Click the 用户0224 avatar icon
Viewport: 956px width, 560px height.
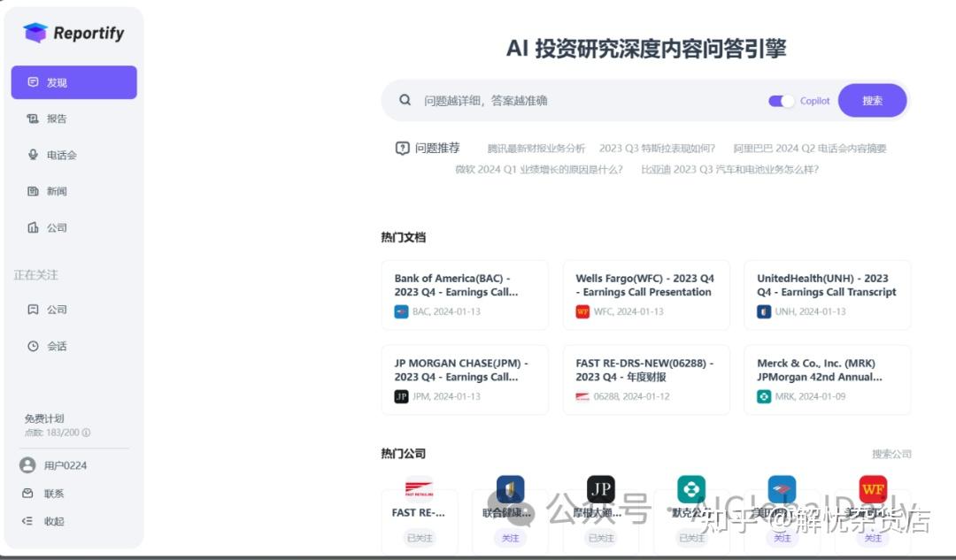[x=26, y=464]
